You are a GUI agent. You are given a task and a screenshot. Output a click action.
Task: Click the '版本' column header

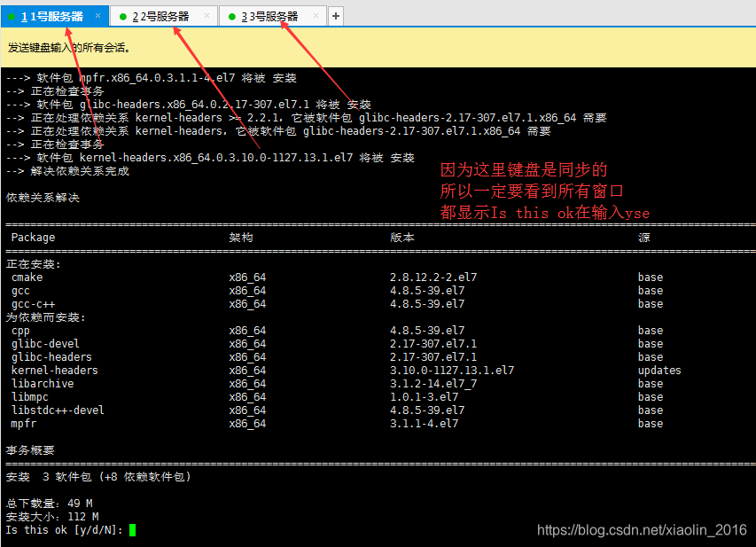pos(402,238)
